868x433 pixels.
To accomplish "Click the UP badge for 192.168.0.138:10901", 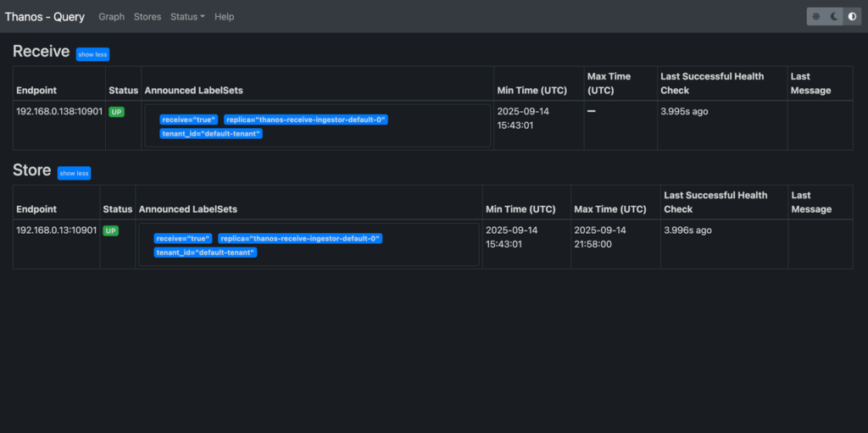I will [x=117, y=112].
